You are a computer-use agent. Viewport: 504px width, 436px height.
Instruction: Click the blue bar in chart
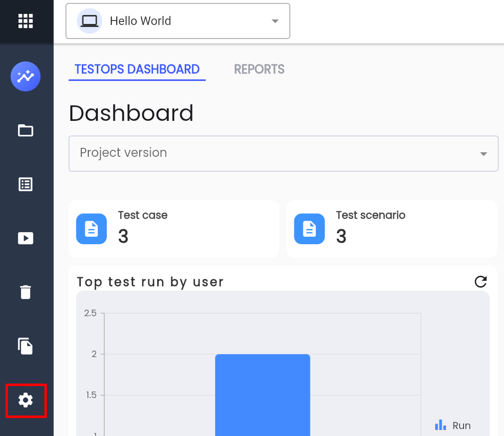click(x=262, y=395)
